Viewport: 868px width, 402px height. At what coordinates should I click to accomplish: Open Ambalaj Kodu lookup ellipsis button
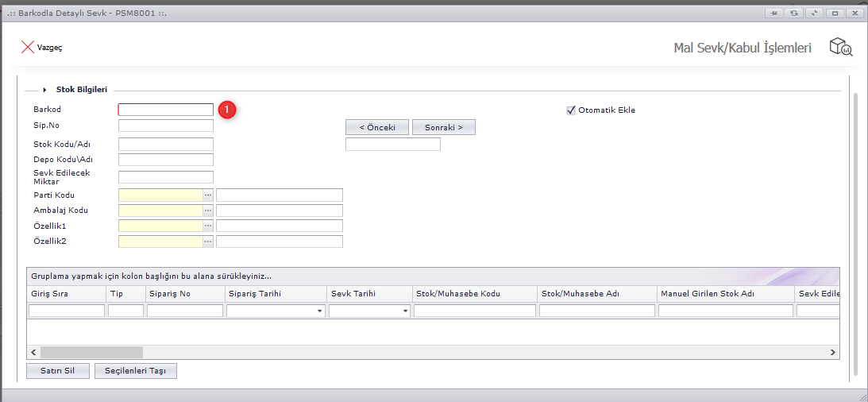pos(208,211)
